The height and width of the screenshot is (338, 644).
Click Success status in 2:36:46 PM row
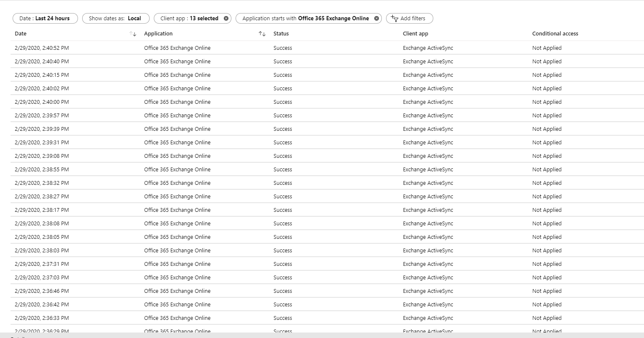point(283,291)
